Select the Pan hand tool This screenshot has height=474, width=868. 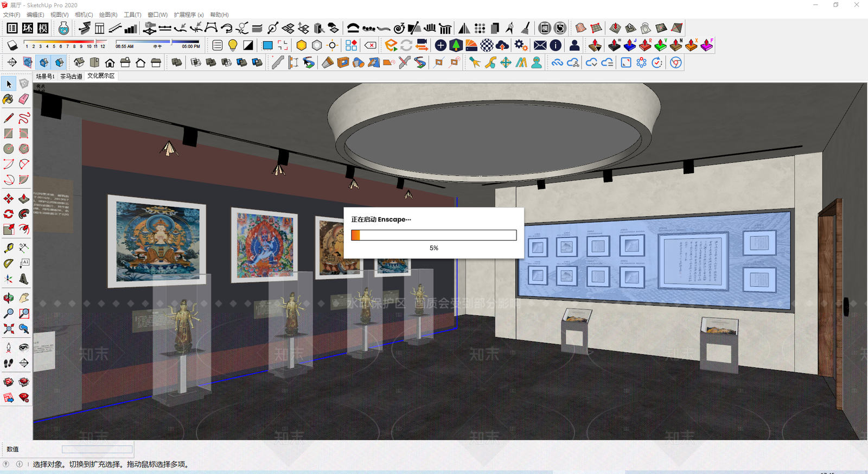pos(24,298)
